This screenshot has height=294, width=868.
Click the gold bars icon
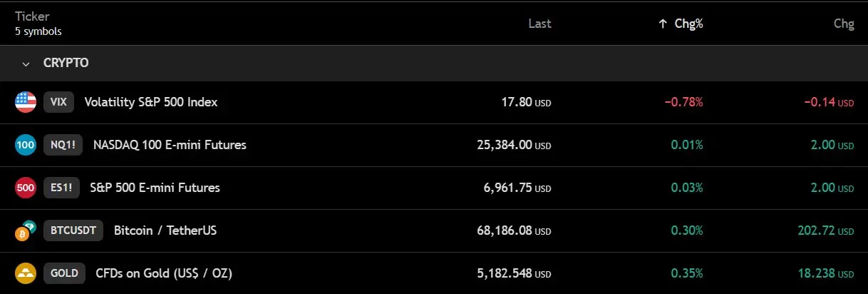26,273
